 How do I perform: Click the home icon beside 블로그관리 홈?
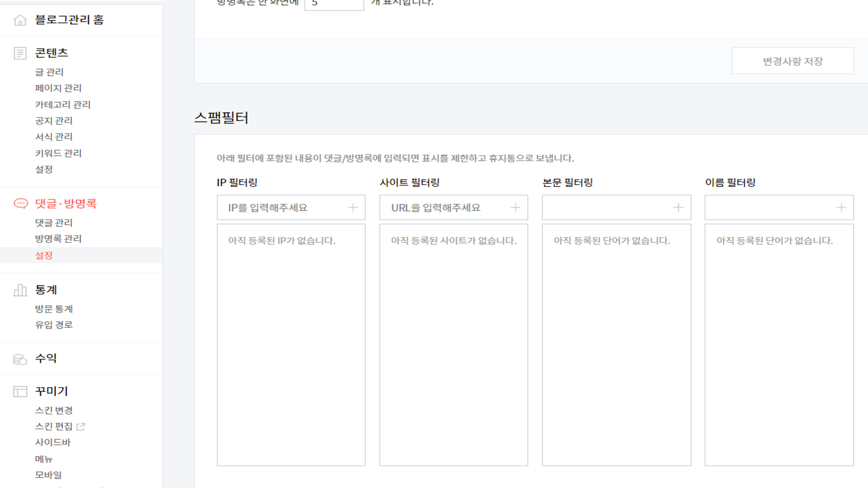point(20,20)
